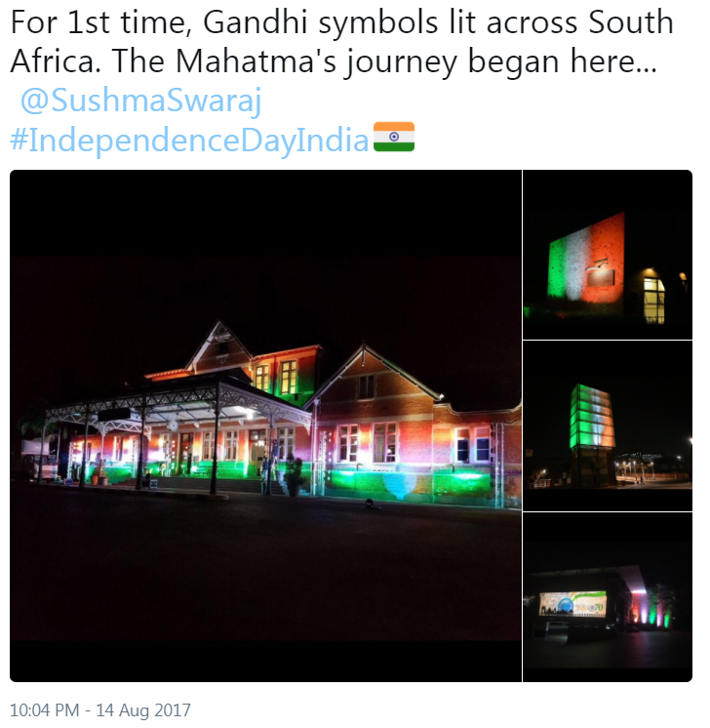This screenshot has height=728, width=710.
Task: Click the illuminated India@70 banner
Action: point(572,604)
